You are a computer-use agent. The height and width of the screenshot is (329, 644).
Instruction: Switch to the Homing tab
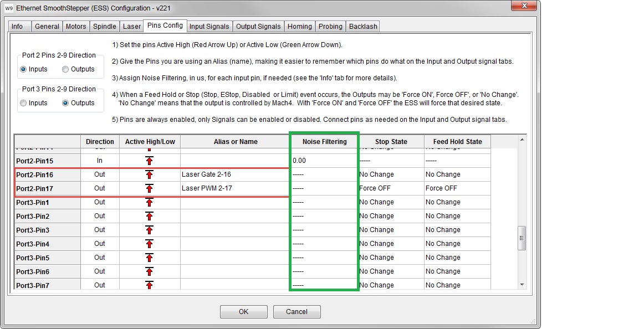click(x=300, y=26)
